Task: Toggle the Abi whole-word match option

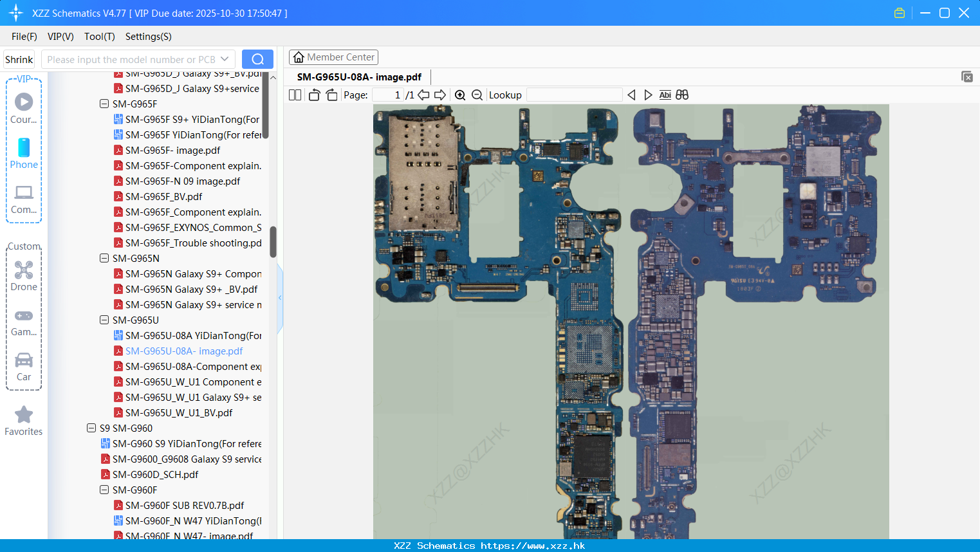Action: click(665, 95)
